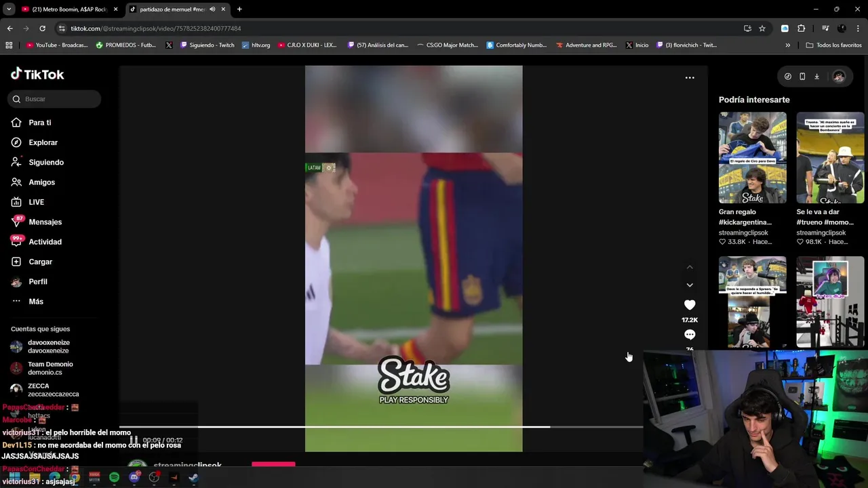Open Siguiendo - Twitch bookmark
868x488 pixels.
208,45
